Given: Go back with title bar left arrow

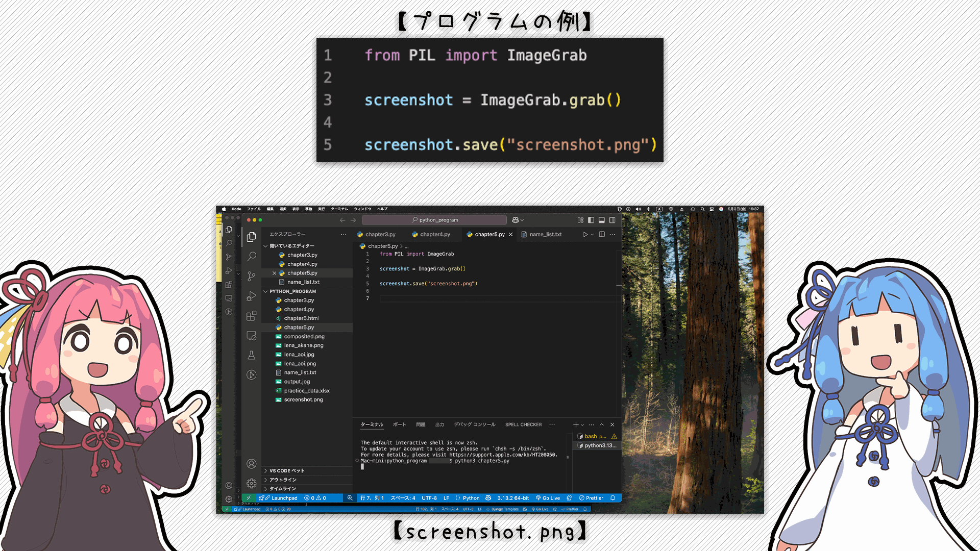Looking at the screenshot, I should coord(342,220).
